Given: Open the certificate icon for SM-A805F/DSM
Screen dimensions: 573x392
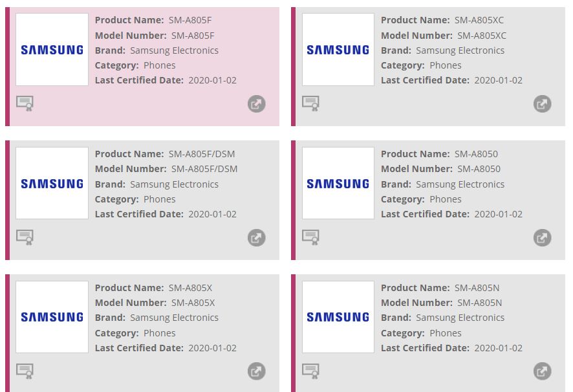Looking at the screenshot, I should [25, 237].
